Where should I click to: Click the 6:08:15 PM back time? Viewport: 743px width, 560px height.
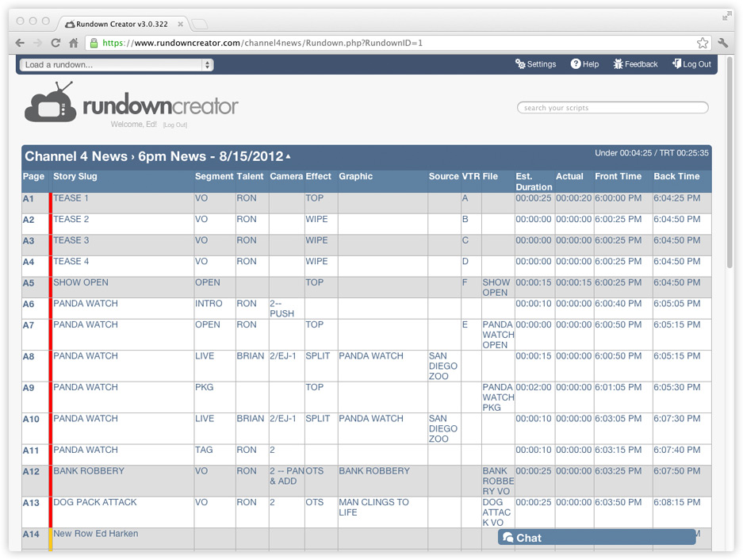click(676, 502)
